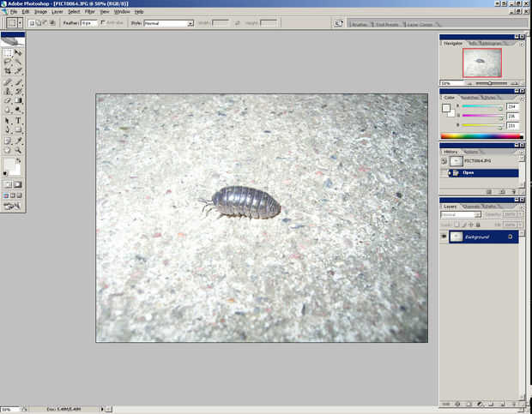
Task: Toggle Lock transparent pixels in Layers
Action: pyautogui.click(x=457, y=225)
